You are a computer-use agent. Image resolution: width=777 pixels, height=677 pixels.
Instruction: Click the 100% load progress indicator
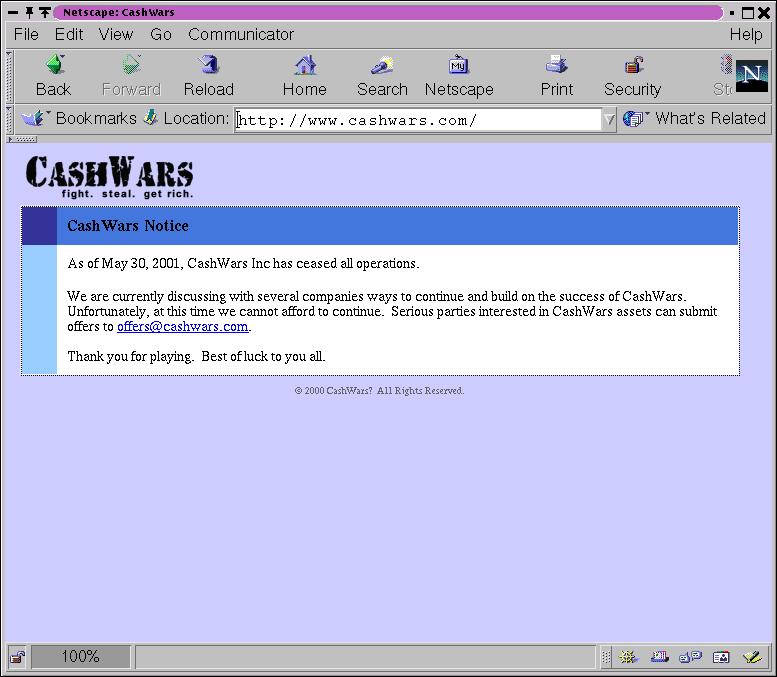point(81,657)
